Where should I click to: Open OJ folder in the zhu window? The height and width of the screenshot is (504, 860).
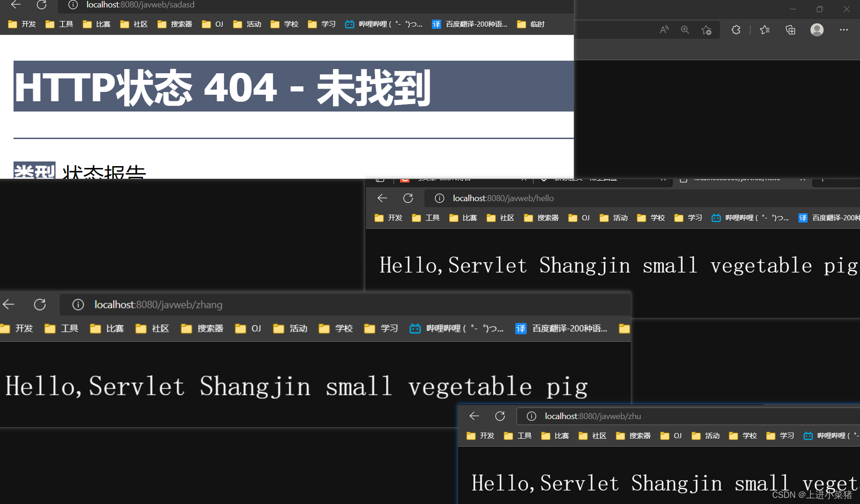[671, 436]
